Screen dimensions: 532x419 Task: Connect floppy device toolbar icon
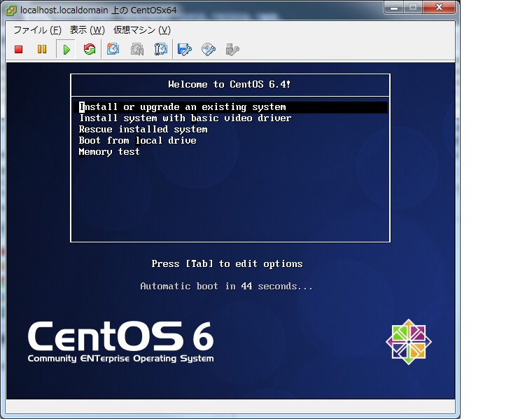(185, 50)
